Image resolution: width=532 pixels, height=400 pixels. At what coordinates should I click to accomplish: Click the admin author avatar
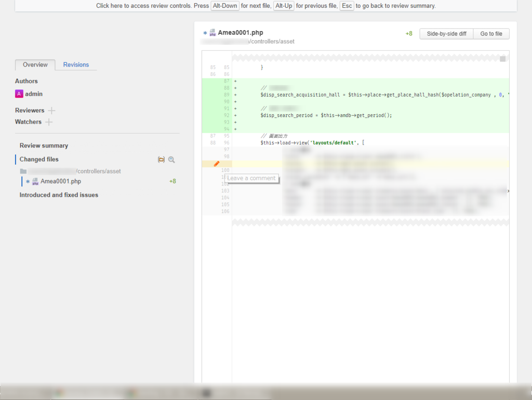pyautogui.click(x=19, y=94)
